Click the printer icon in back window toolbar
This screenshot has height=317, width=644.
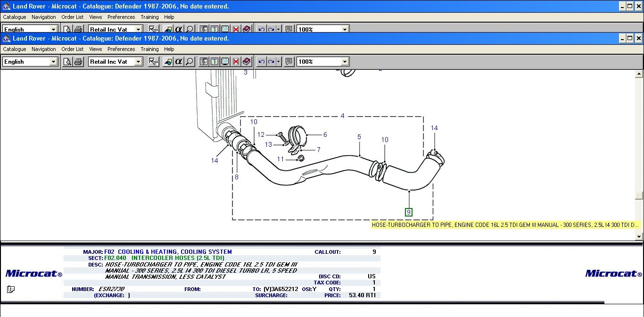coord(78,29)
